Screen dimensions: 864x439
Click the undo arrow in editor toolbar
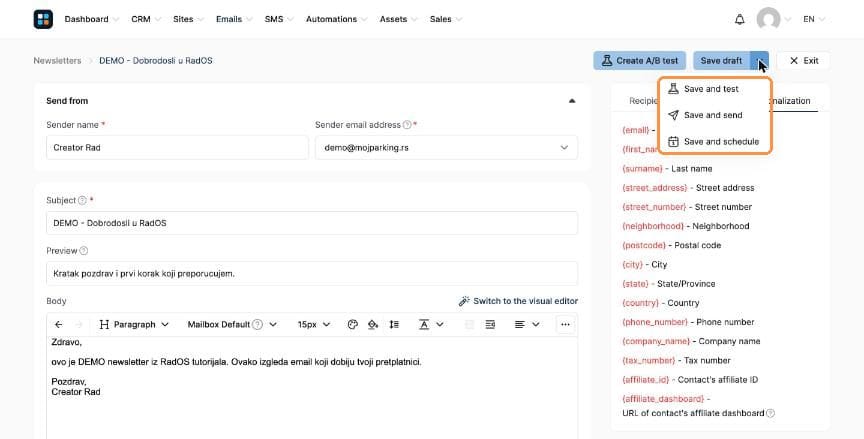pos(59,324)
